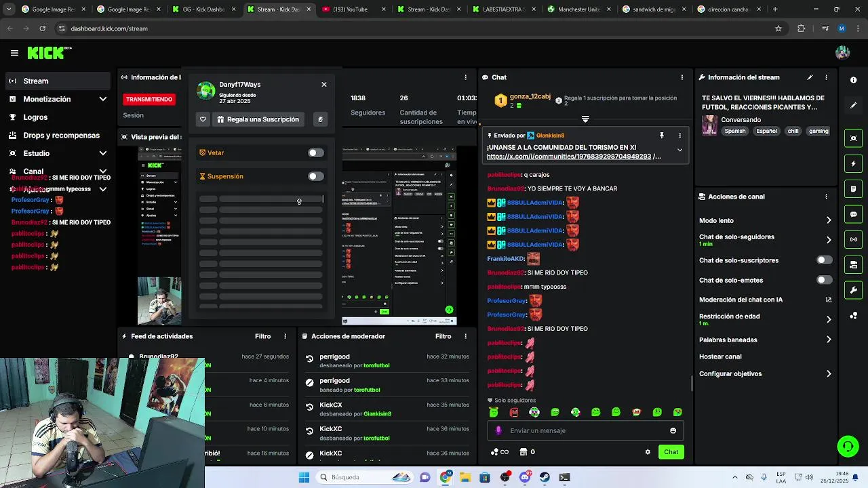Open the hamburger menu beside Kick logo
This screenshot has width=868, height=488.
pyautogui.click(x=14, y=53)
